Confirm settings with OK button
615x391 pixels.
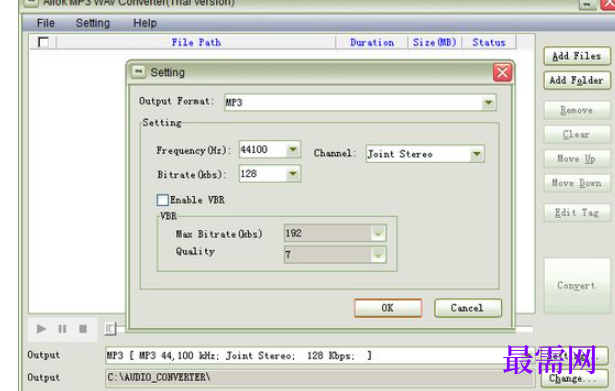tap(388, 308)
